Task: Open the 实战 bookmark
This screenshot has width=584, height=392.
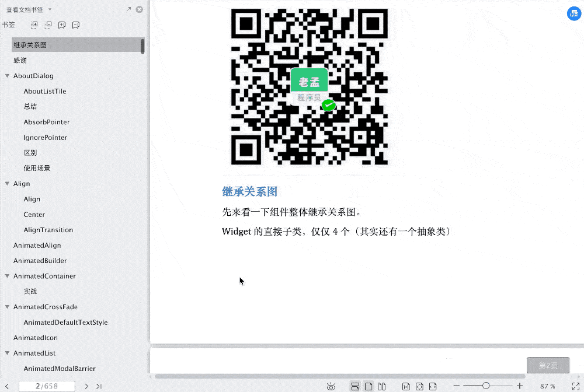Action: click(30, 291)
